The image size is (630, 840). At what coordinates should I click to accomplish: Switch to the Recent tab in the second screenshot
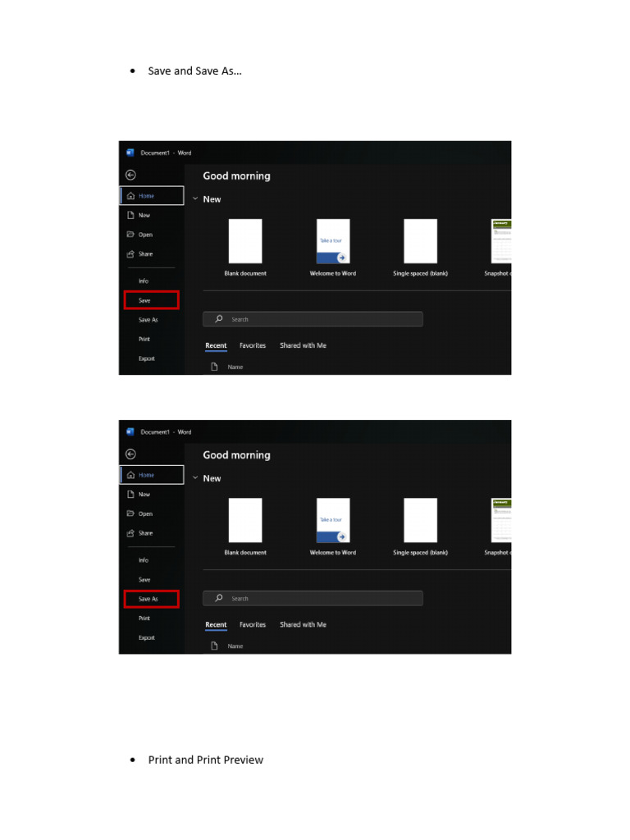point(216,624)
